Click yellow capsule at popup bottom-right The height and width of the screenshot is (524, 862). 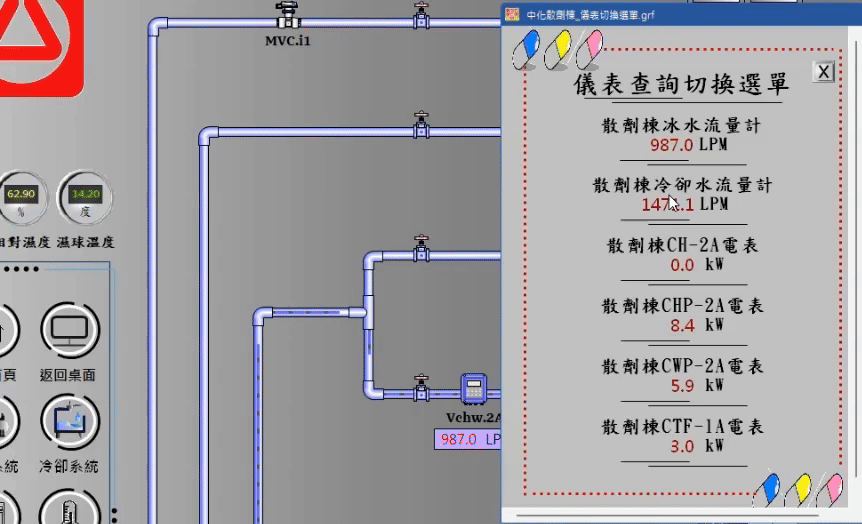click(797, 490)
